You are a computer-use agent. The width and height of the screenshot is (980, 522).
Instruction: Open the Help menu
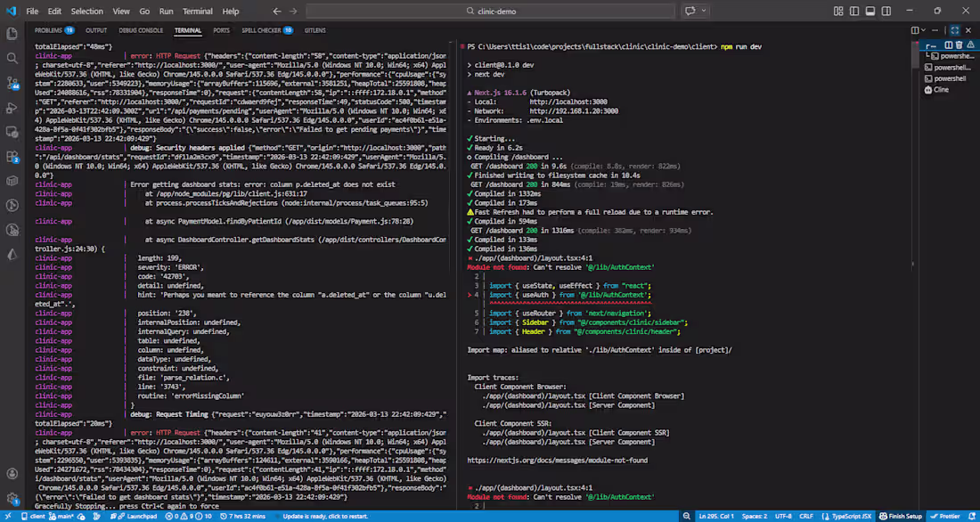tap(231, 12)
